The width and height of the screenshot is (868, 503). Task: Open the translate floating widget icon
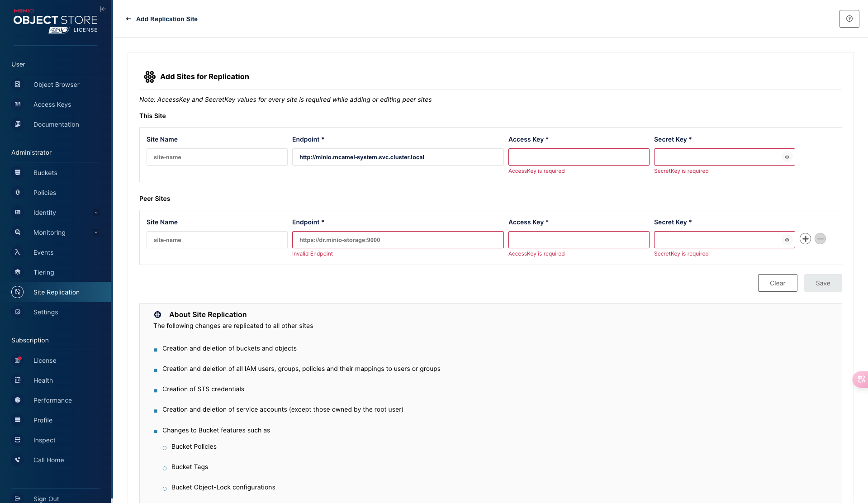[x=861, y=379]
